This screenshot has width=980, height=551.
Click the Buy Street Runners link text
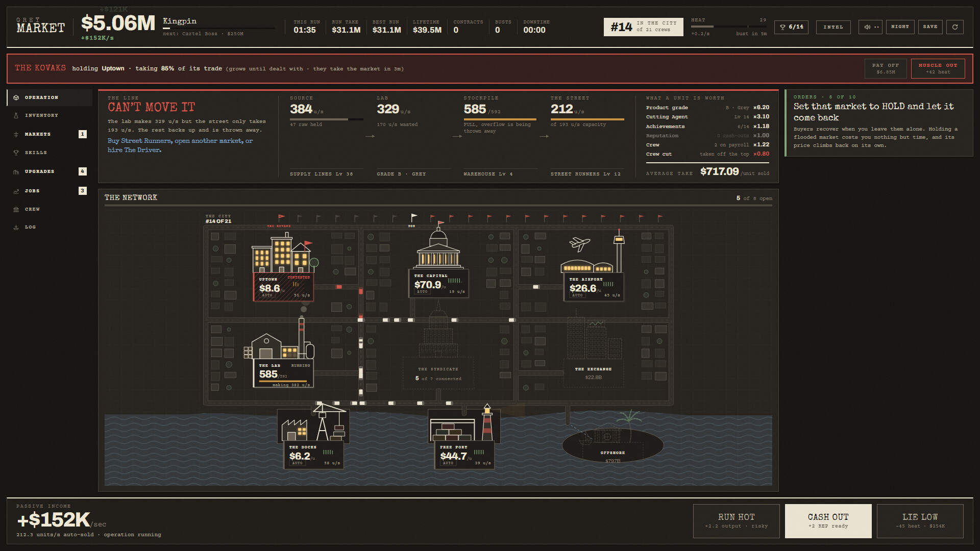point(140,141)
